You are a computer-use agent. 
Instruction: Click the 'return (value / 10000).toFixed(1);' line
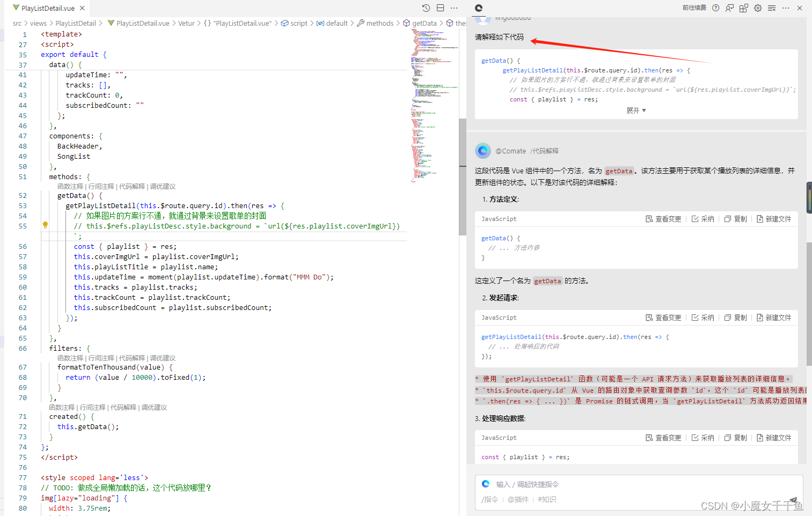pos(136,378)
